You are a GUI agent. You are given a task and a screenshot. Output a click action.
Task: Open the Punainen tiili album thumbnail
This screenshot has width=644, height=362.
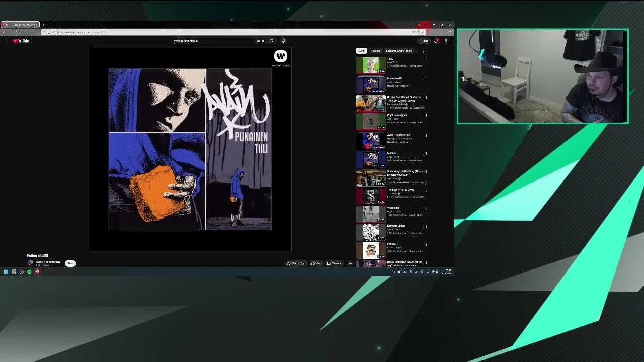point(371,84)
